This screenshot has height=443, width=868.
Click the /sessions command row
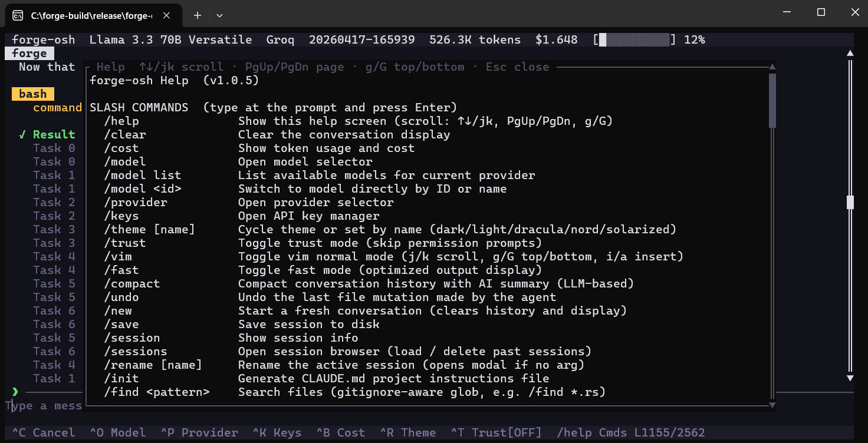348,352
